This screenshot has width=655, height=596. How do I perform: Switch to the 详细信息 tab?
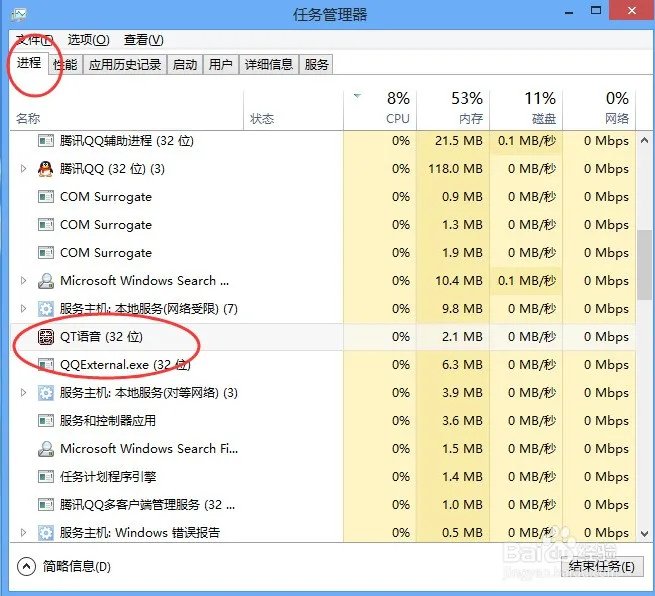(269, 65)
